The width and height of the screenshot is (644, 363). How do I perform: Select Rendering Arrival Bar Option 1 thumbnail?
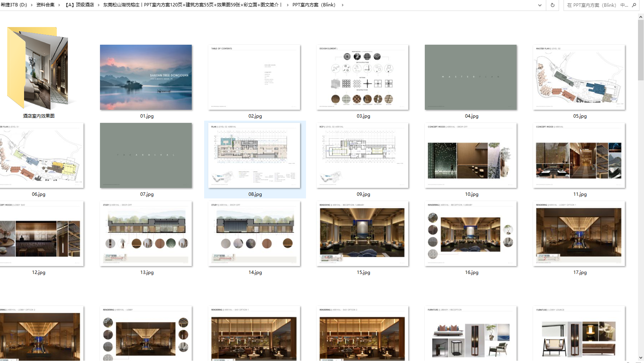click(x=254, y=334)
